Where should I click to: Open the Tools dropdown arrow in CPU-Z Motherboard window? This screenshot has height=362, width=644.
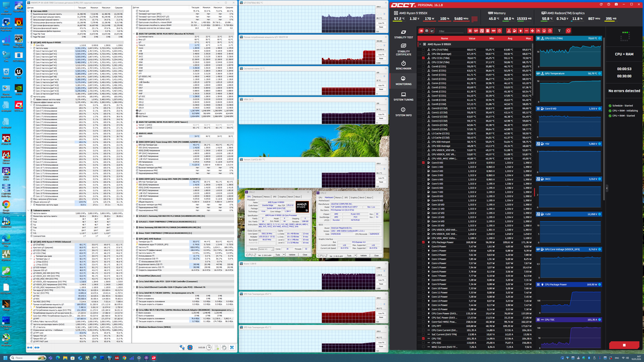point(356,255)
